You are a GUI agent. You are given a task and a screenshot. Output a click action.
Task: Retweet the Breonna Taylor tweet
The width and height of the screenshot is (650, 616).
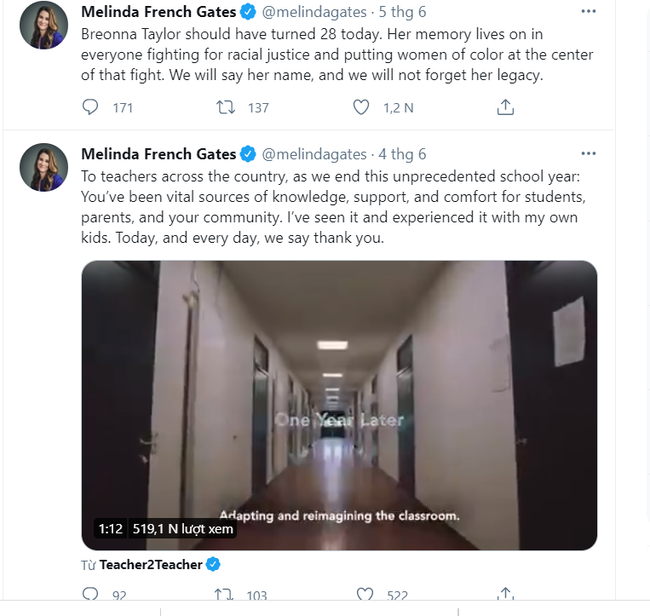pos(225,107)
